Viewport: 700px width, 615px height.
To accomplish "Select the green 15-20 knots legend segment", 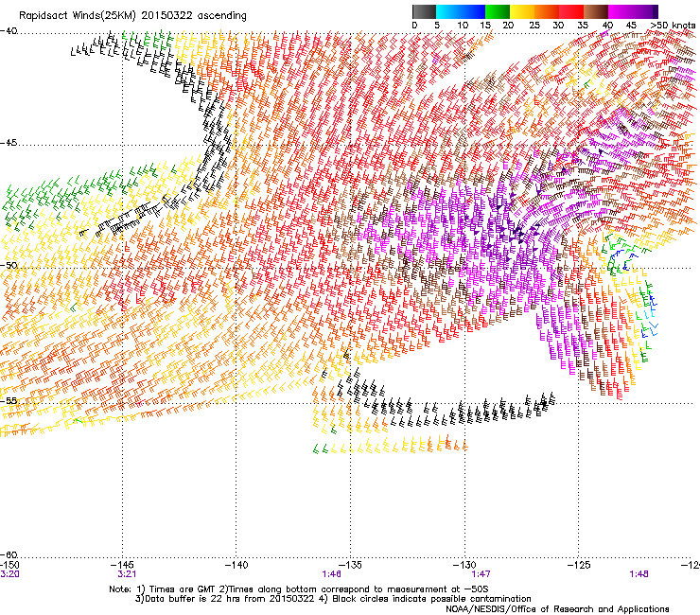I will tap(498, 11).
